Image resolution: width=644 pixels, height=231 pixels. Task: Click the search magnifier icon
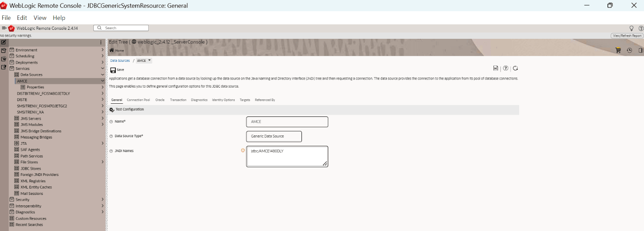click(x=100, y=28)
